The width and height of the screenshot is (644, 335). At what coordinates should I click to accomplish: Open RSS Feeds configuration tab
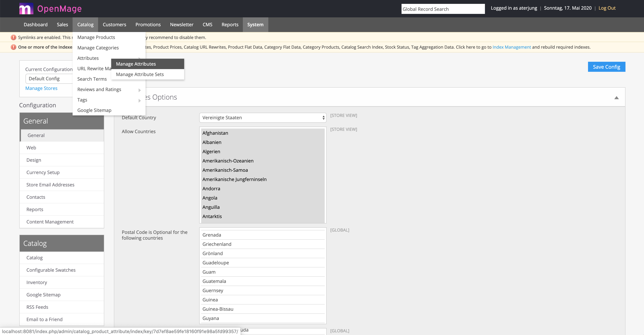coord(62,307)
